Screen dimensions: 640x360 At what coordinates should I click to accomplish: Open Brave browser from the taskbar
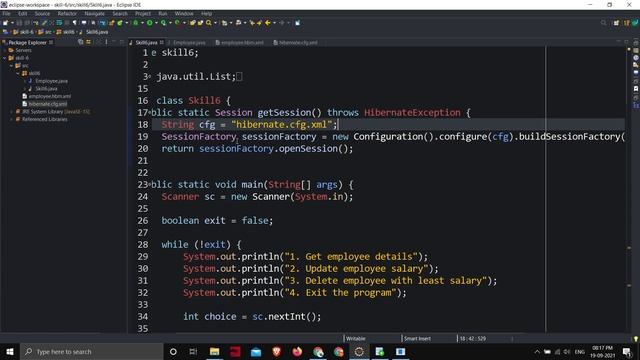click(x=276, y=351)
